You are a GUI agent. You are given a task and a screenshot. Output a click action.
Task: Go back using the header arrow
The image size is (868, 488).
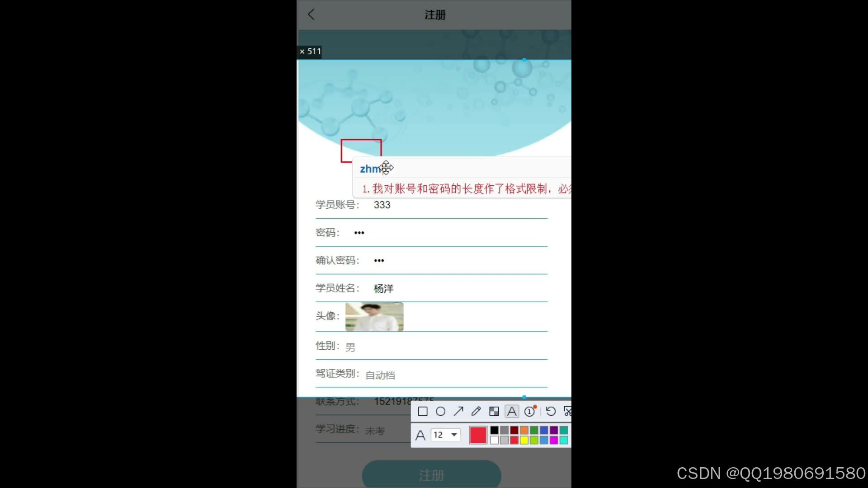[x=311, y=14]
